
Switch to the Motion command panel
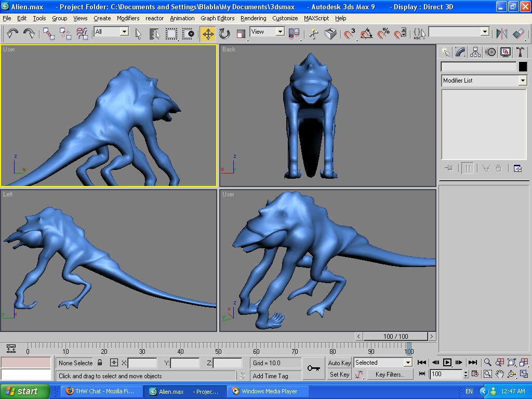pyautogui.click(x=490, y=52)
